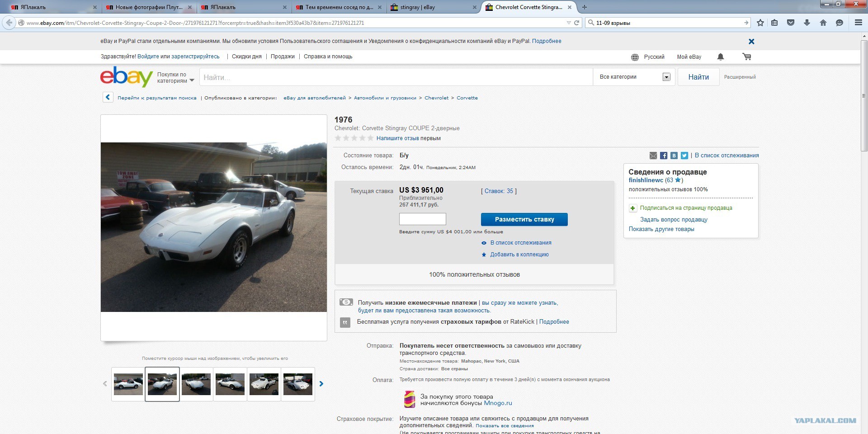
Task: Click Подписаться на страницу продавца
Action: (x=686, y=208)
